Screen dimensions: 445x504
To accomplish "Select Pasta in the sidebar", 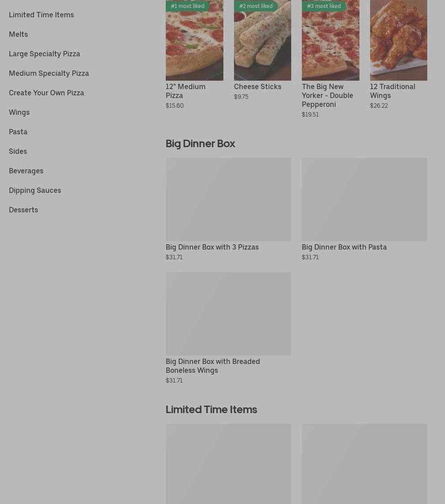I will pyautogui.click(x=18, y=132).
